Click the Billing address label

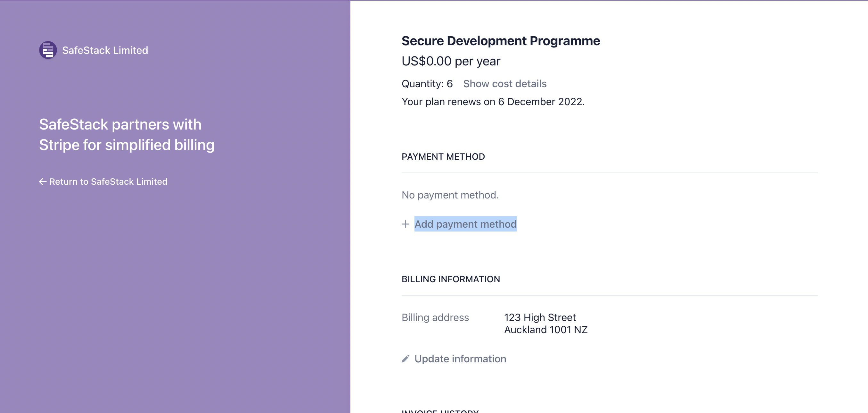[x=435, y=317]
